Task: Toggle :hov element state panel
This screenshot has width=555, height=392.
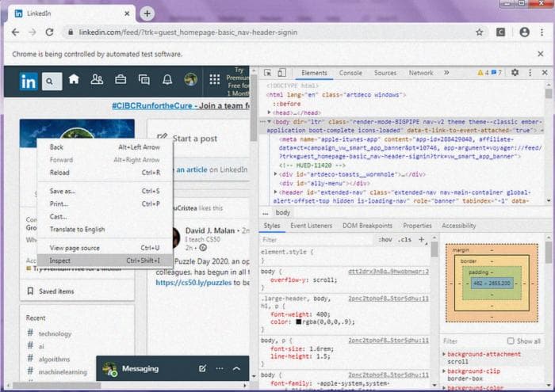Action: point(385,240)
